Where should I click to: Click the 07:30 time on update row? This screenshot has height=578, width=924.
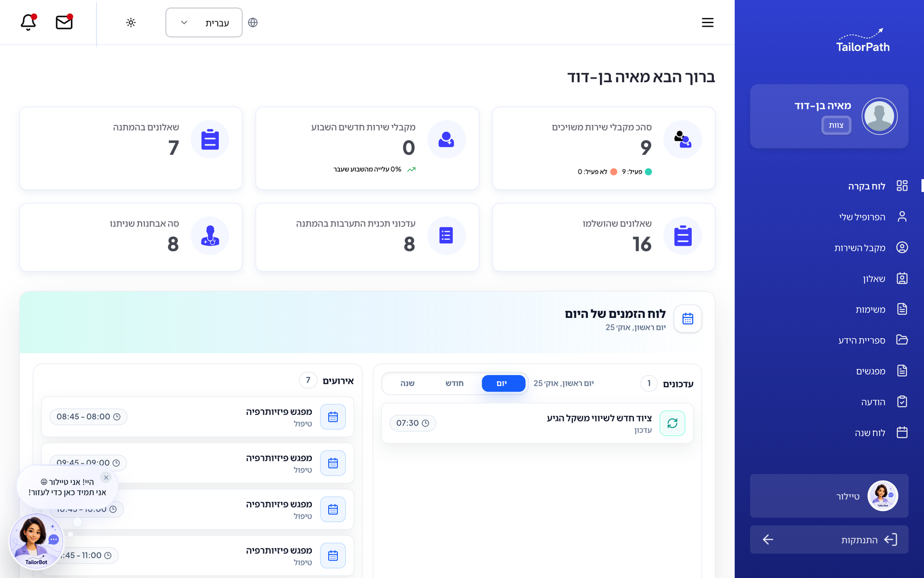click(413, 423)
